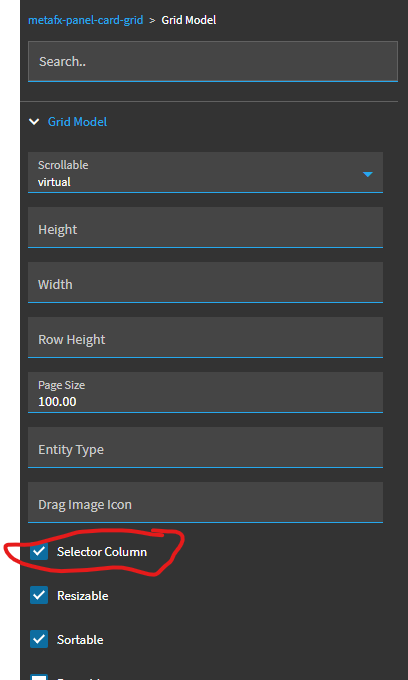Collapse the Grid Model section chevron
The image size is (408, 680).
34,122
